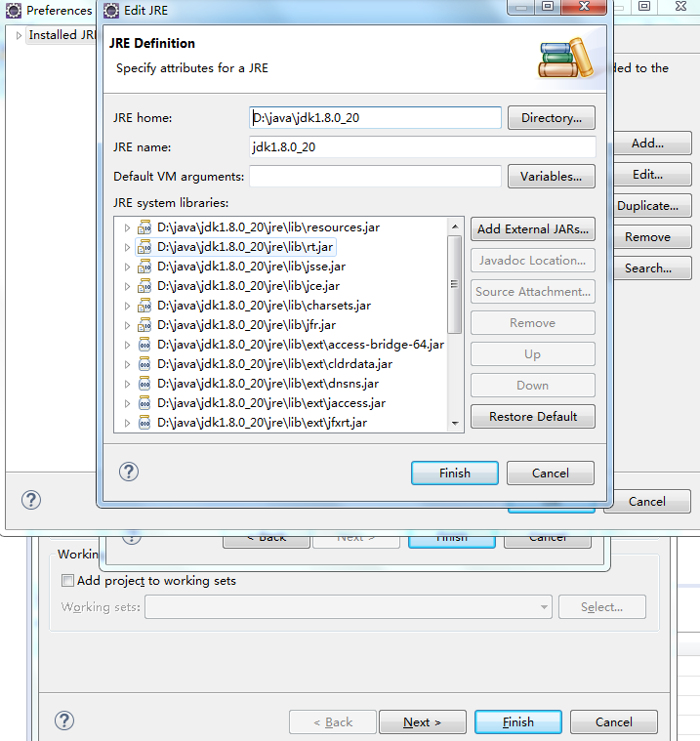Click Next > in the bottom wizard
Viewport: 700px width, 741px height.
coord(423,722)
